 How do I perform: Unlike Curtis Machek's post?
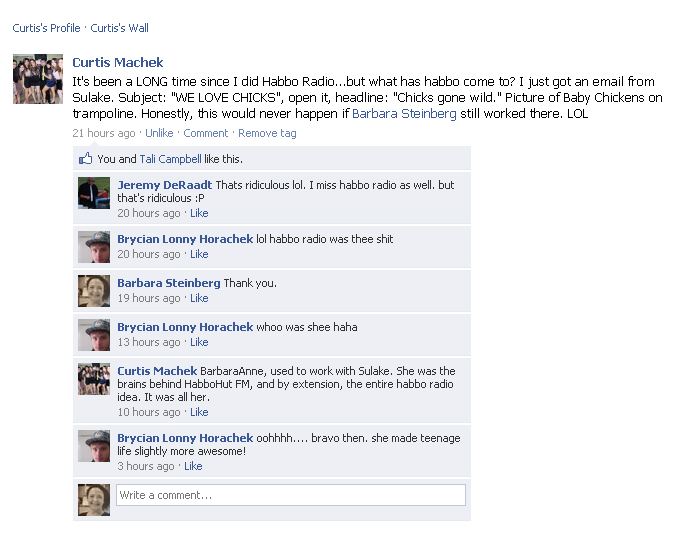coord(159,133)
